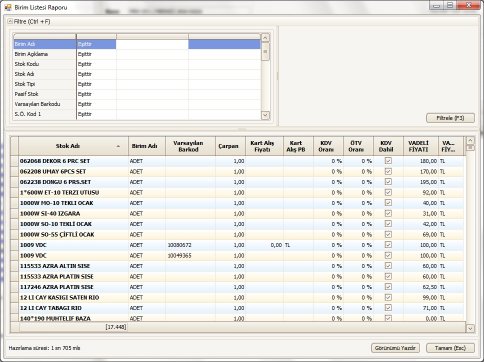Screen dimensions: 484x362
Task: Select the Stok Adı filter row
Action: pos(137,74)
